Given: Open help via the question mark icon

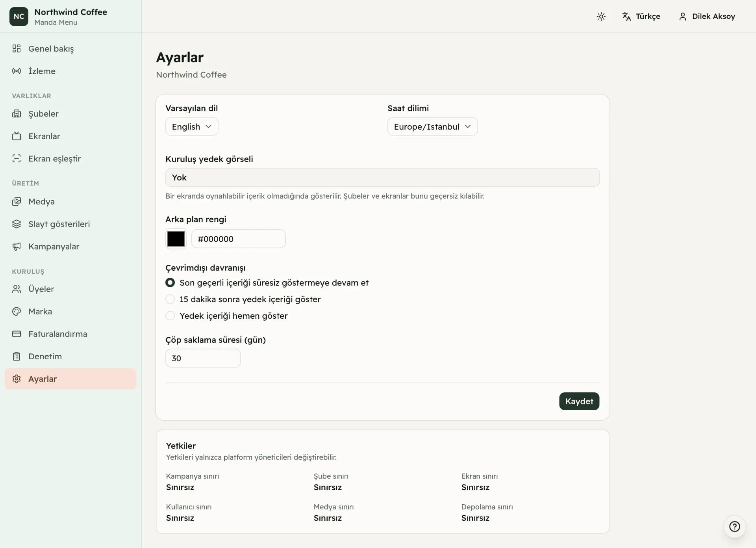Looking at the screenshot, I should [734, 526].
